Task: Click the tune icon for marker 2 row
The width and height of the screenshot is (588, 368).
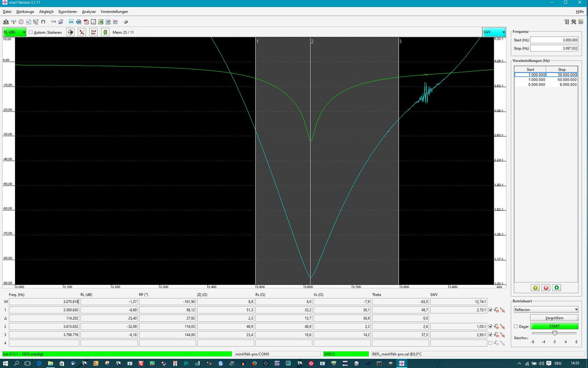Action: click(x=502, y=326)
